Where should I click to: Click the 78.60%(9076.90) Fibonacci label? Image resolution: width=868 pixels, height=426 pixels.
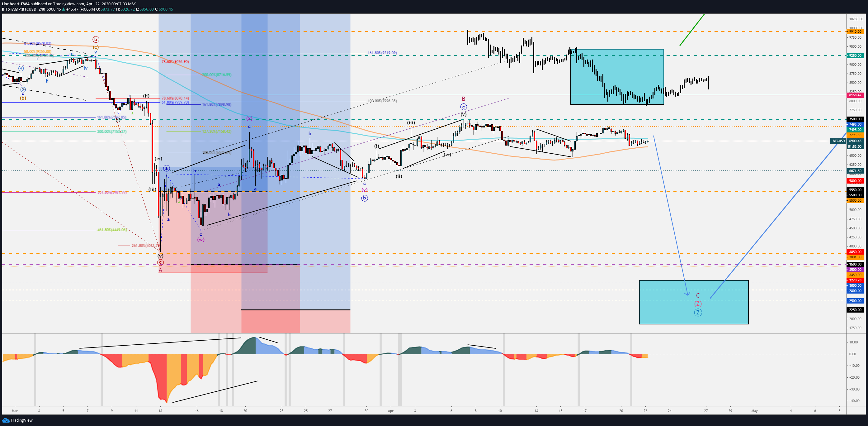[x=175, y=62]
